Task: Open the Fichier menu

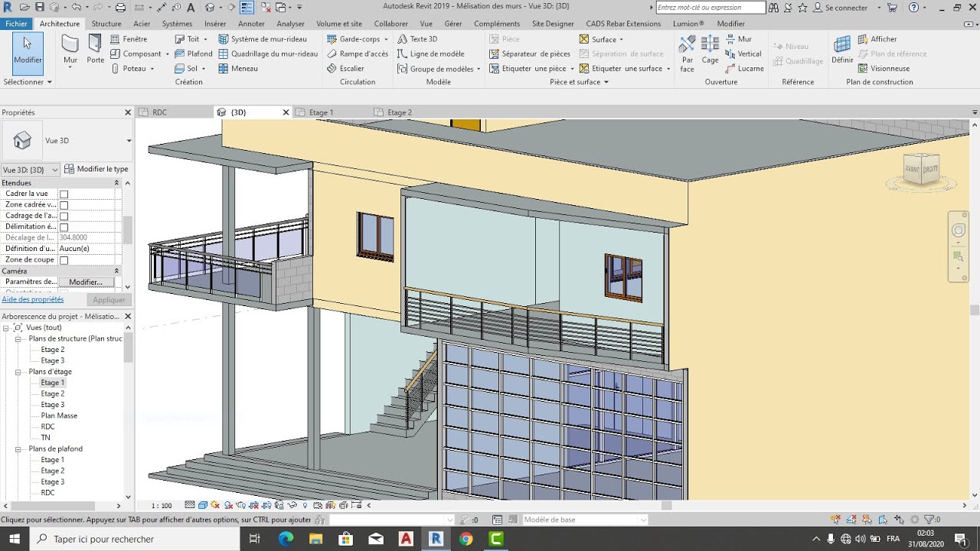Action: (16, 24)
